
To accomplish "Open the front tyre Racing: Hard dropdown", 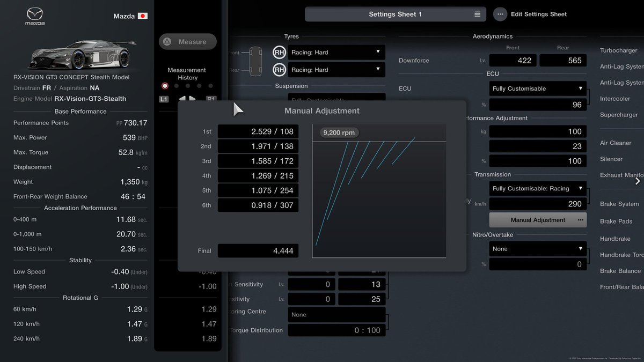I will tap(336, 52).
